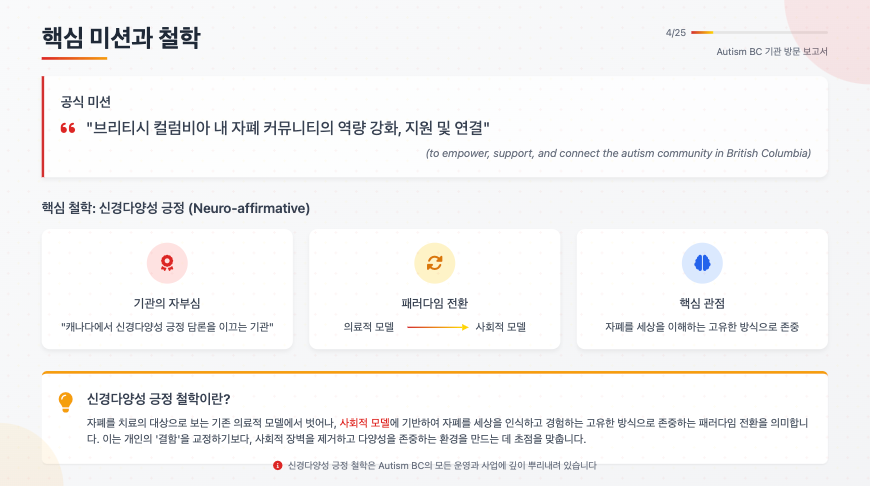Click the quote 캐나다에서 신경다양성 긍정 담론을 이끄는 기관
Image resolution: width=870 pixels, height=486 pixels.
pos(167,327)
